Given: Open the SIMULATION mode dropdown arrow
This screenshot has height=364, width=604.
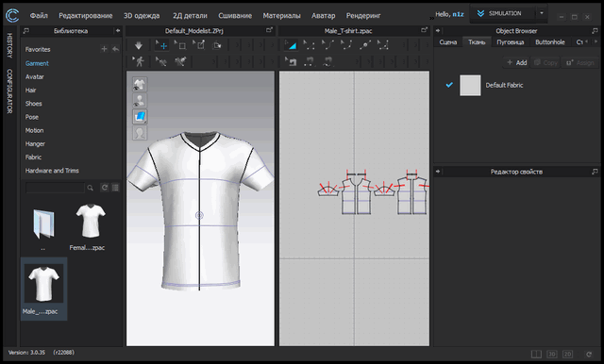Looking at the screenshot, I should (x=542, y=13).
